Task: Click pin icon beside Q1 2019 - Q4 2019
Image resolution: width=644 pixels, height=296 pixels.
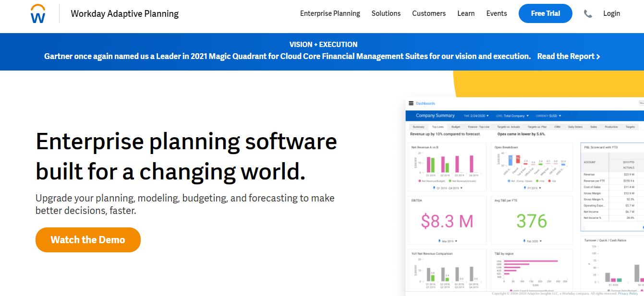Action: (434, 188)
